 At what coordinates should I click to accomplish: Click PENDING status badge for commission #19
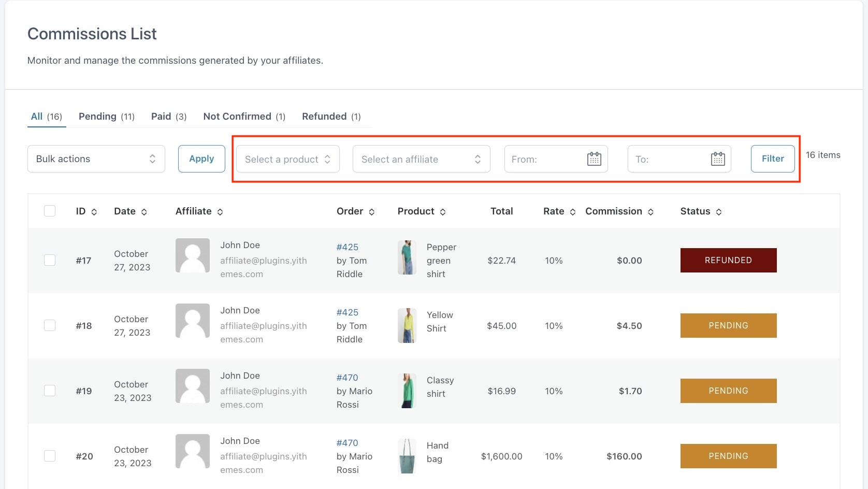tap(729, 391)
